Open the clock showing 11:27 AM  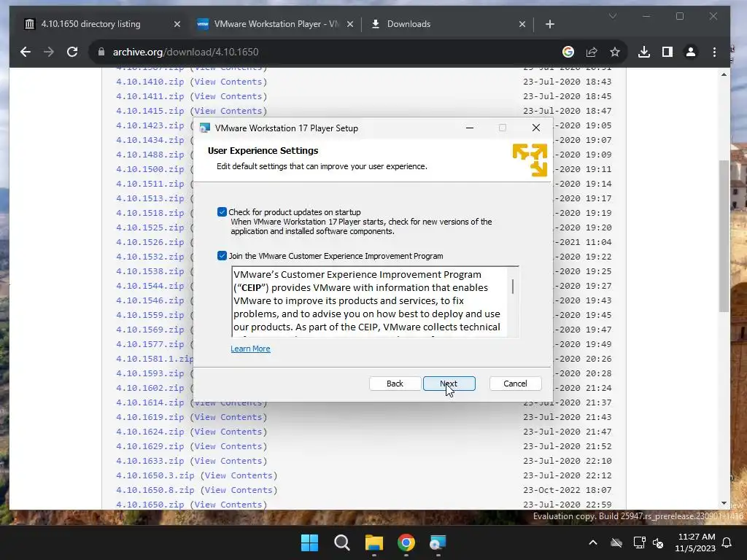point(695,542)
